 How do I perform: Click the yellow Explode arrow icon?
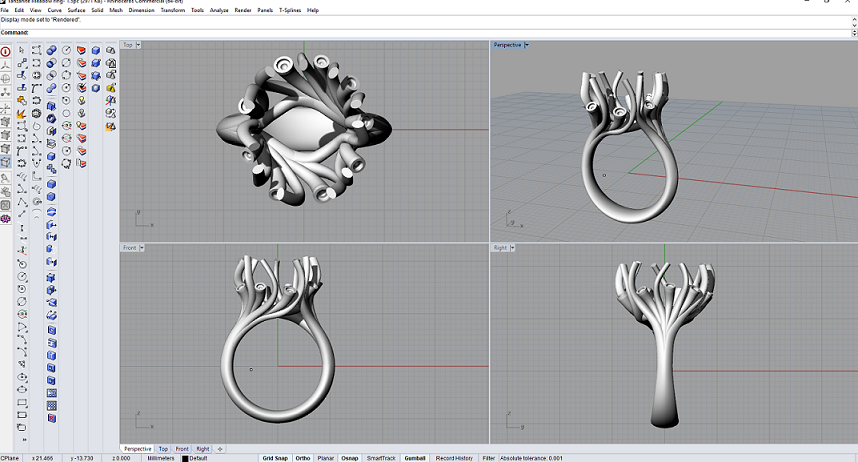pyautogui.click(x=22, y=113)
